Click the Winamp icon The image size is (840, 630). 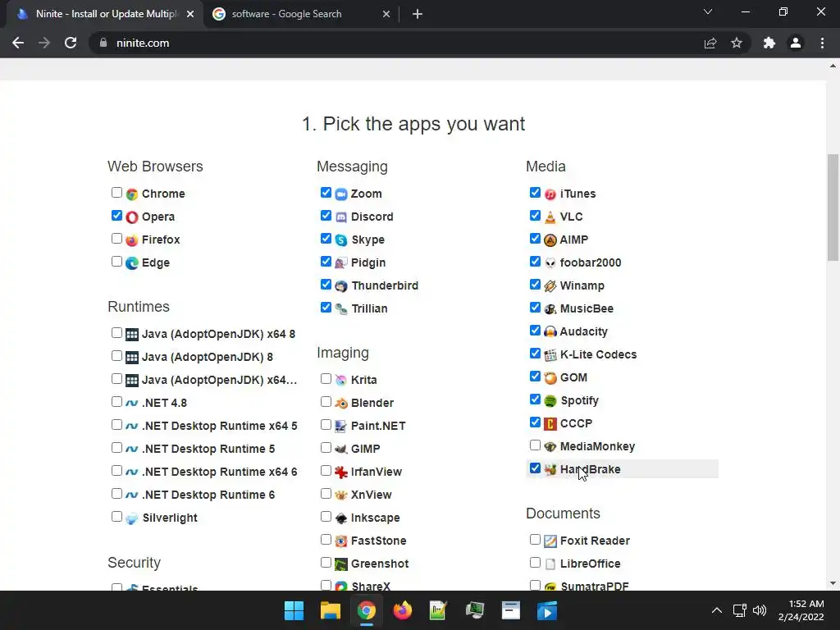pos(550,286)
